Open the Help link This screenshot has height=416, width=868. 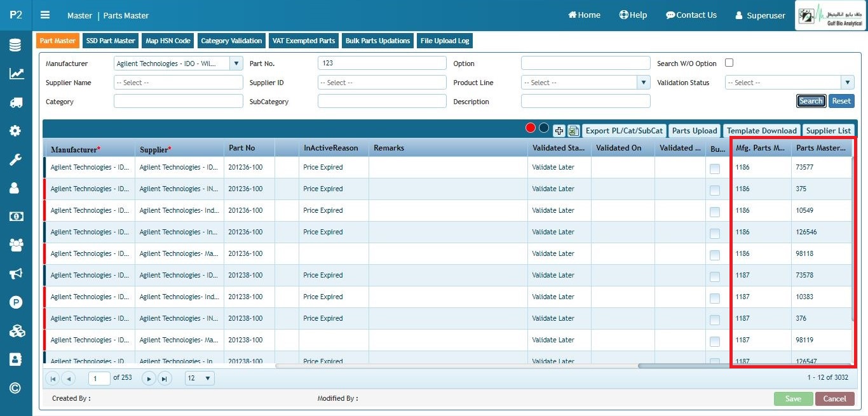tap(633, 15)
